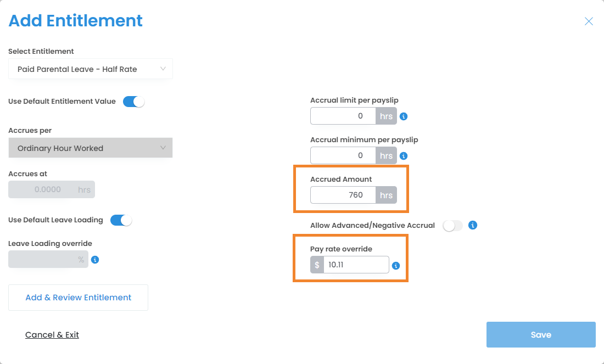Close the Add Entitlement dialog with X
The image size is (604, 364).
pyautogui.click(x=589, y=21)
